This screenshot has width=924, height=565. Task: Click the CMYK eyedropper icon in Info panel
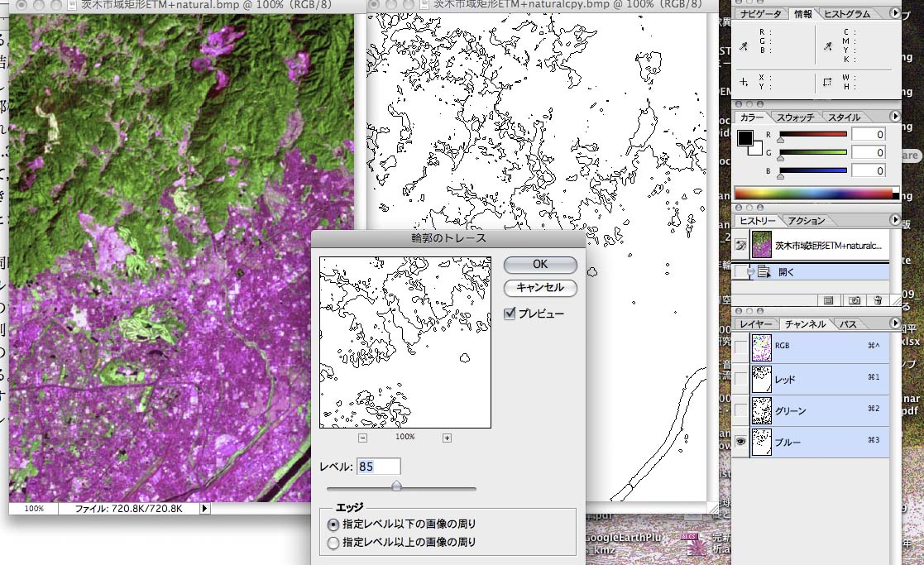(828, 46)
